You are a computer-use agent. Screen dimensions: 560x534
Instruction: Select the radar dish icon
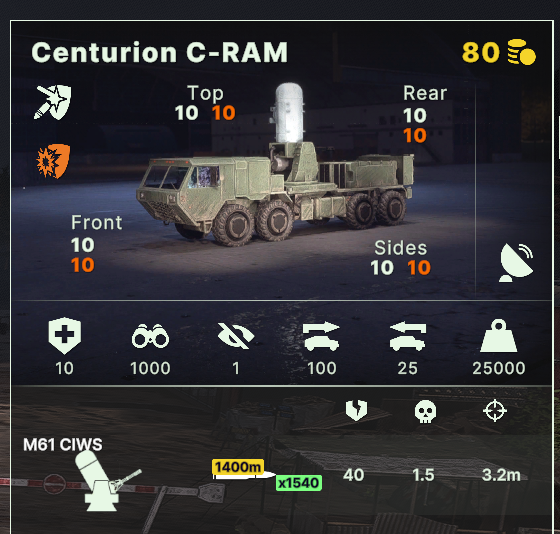[517, 263]
